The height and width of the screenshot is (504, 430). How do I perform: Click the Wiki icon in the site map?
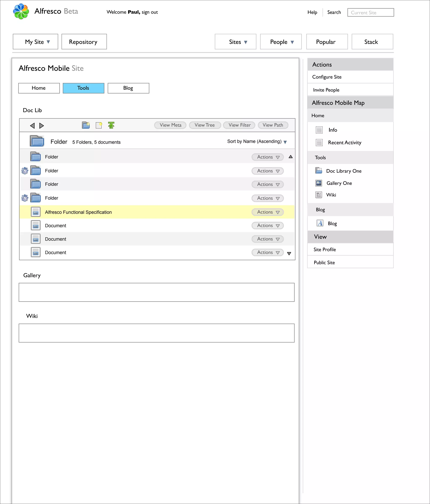click(x=319, y=195)
